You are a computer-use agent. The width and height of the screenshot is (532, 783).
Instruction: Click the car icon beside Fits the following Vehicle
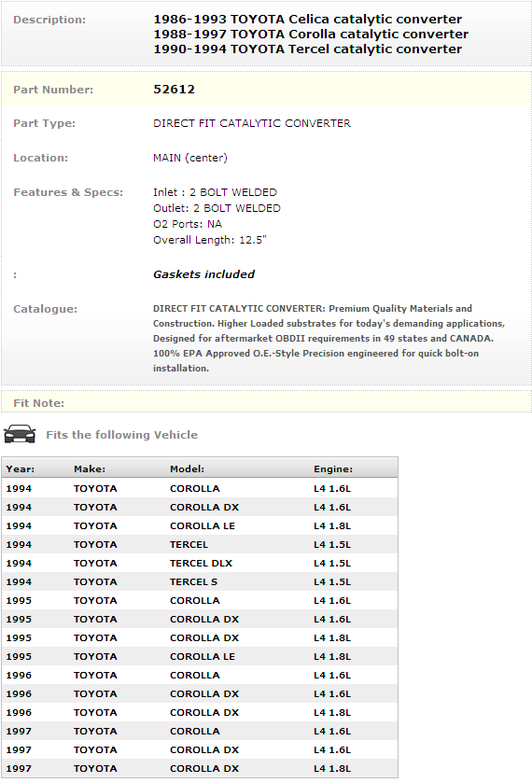point(20,434)
